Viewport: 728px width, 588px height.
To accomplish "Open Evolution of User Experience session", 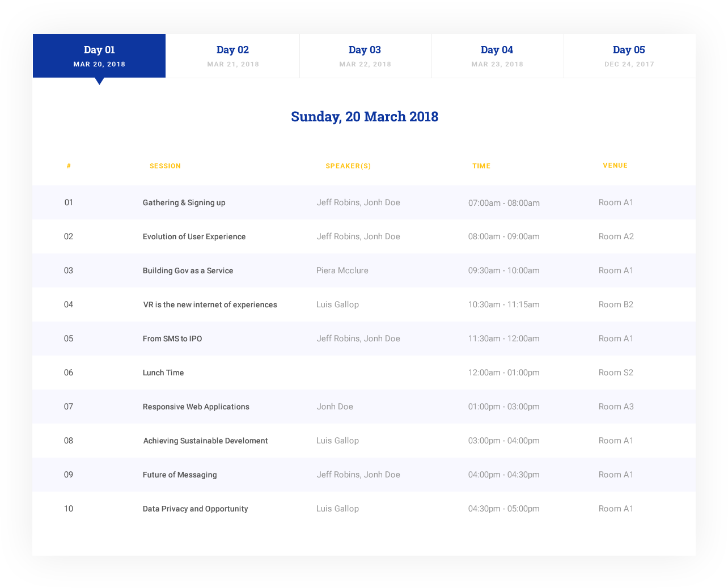I will (x=194, y=236).
